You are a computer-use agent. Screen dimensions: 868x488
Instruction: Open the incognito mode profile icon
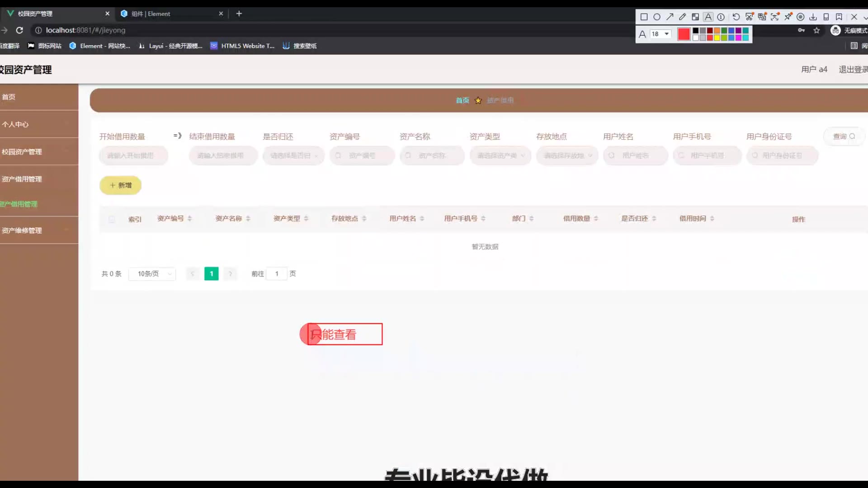click(x=835, y=30)
